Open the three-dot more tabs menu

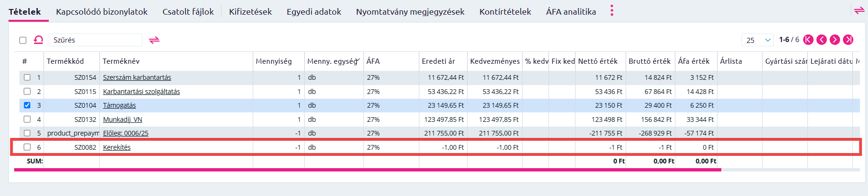point(612,11)
